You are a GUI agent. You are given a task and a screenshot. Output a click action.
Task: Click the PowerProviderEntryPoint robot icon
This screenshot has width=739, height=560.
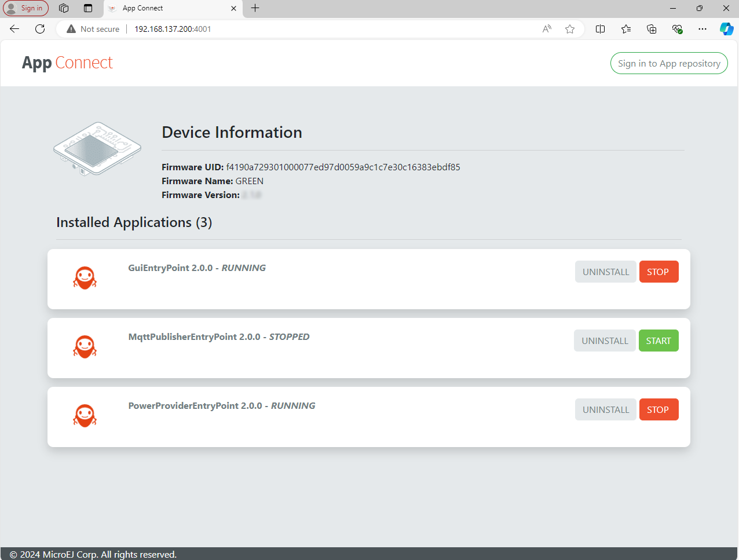[x=85, y=416]
